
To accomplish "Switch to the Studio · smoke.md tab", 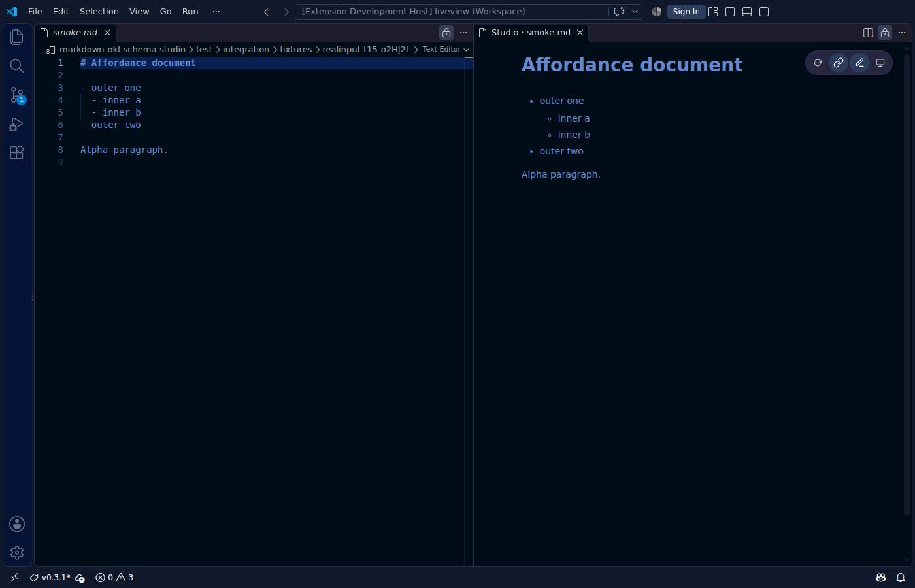I will (531, 33).
